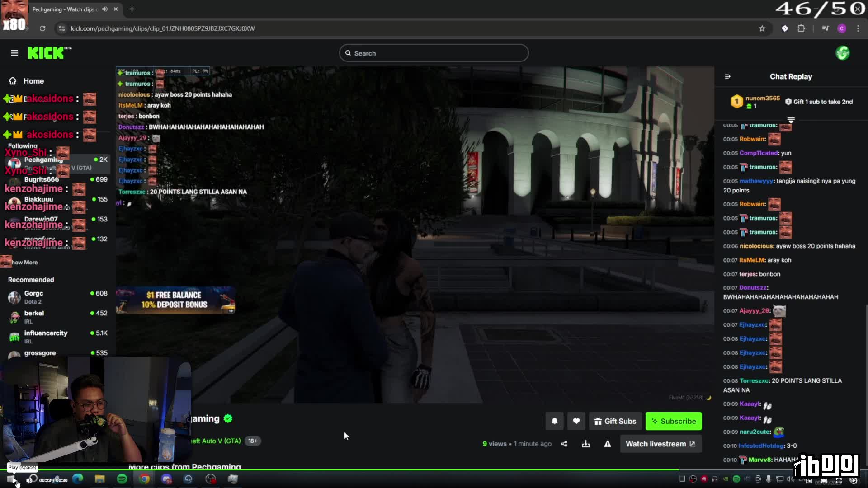Focus the Kick Search field

point(434,53)
